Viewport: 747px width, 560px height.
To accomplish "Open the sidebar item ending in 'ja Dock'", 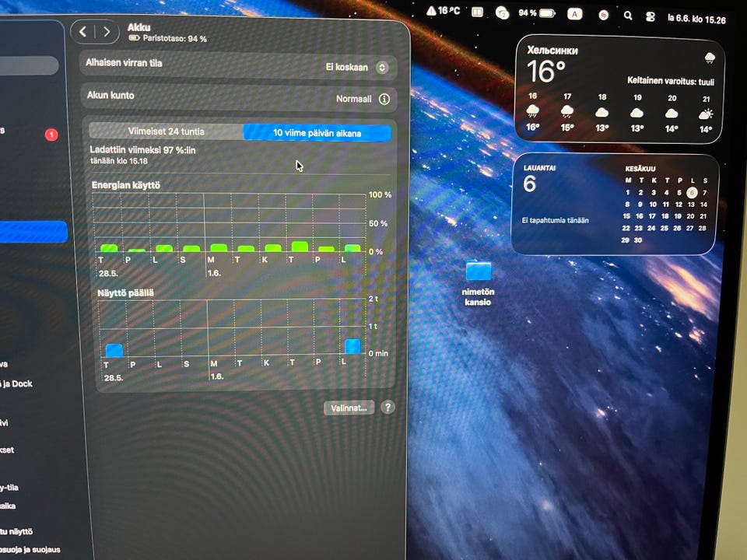I will [x=16, y=383].
